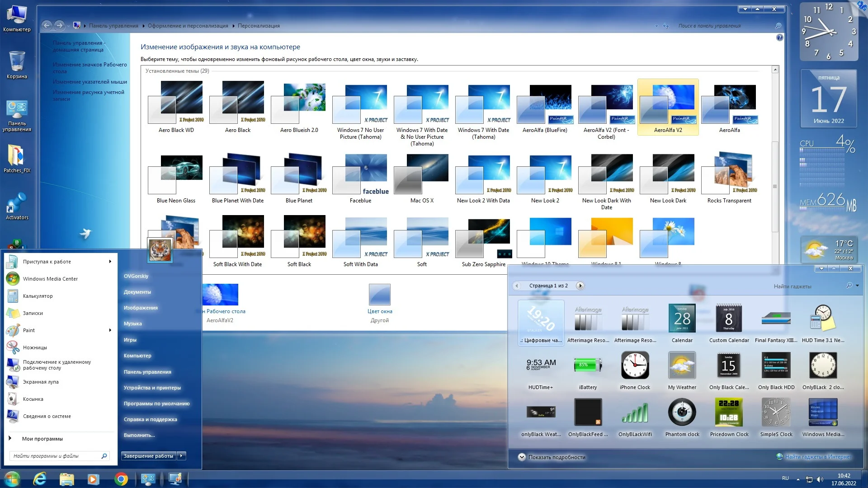Open the My Weather gadget

(682, 365)
